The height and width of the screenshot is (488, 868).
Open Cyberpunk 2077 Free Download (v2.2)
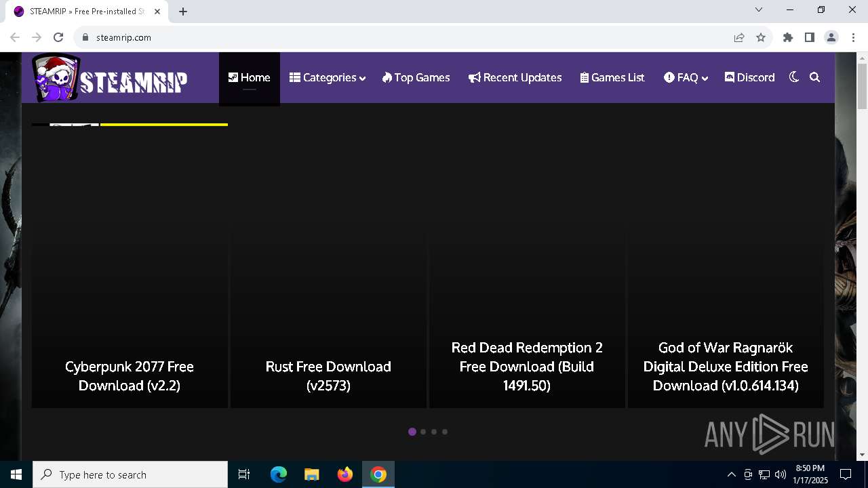(x=130, y=376)
